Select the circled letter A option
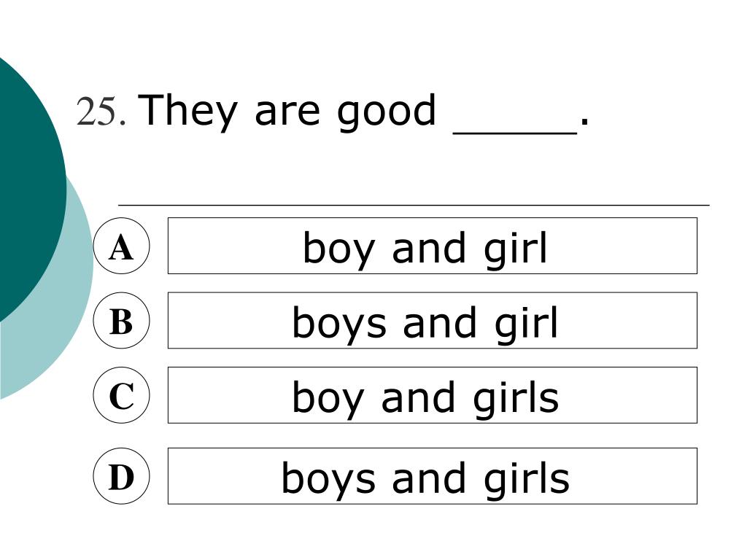The image size is (747, 560). point(122,246)
